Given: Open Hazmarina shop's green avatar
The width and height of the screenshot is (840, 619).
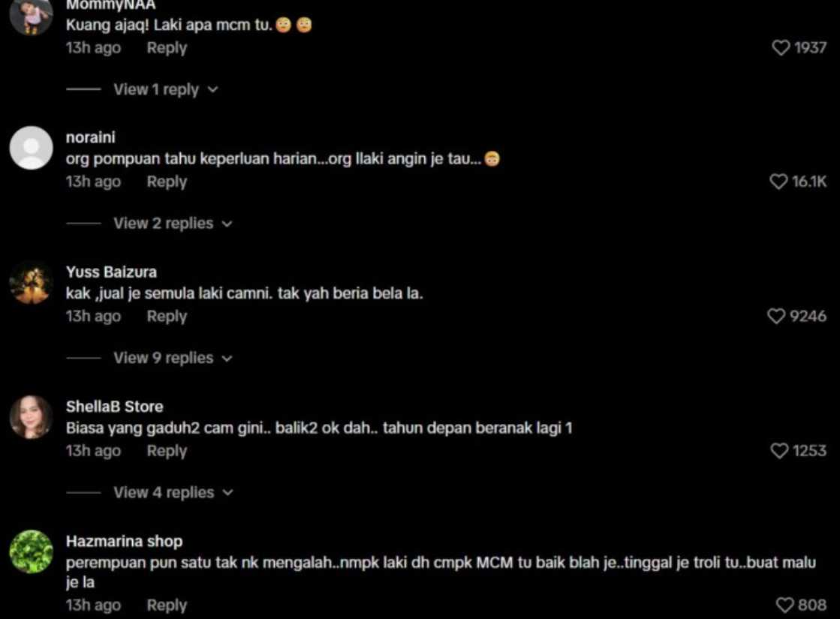Looking at the screenshot, I should pos(31,551).
